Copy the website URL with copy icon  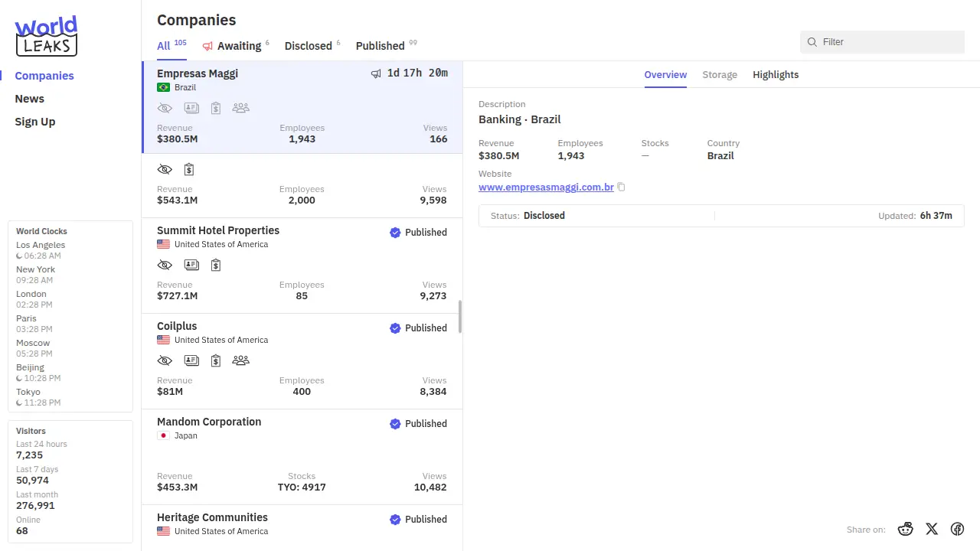click(x=622, y=187)
